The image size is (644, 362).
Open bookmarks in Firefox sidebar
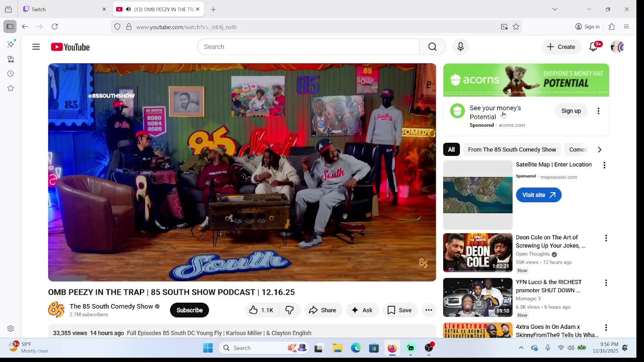tap(11, 88)
